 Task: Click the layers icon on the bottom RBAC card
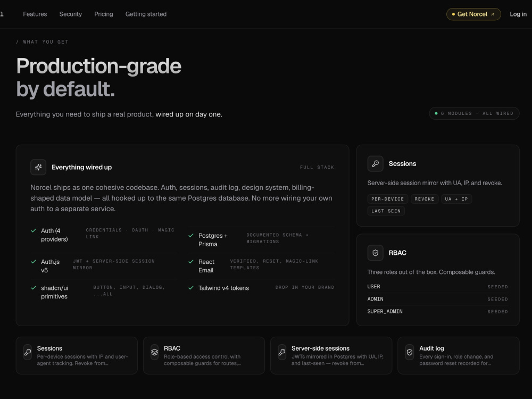coord(154,352)
